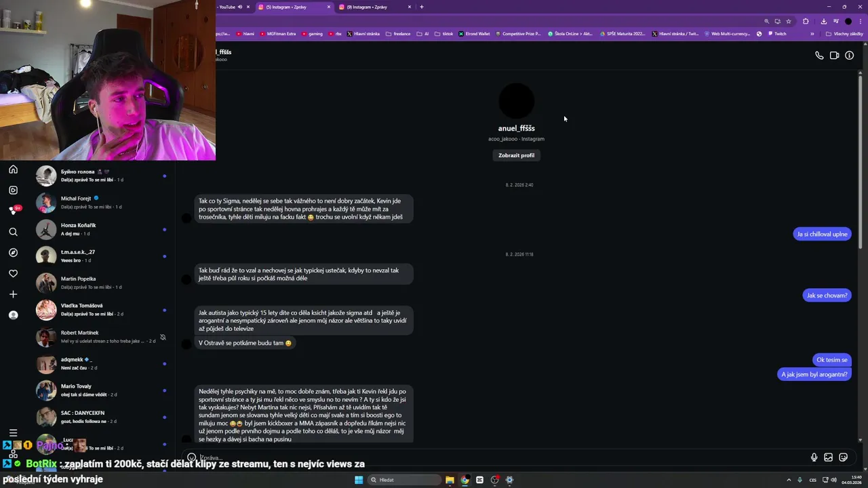The image size is (868, 488).
Task: Open chat with adqmekk
Action: tap(104, 363)
